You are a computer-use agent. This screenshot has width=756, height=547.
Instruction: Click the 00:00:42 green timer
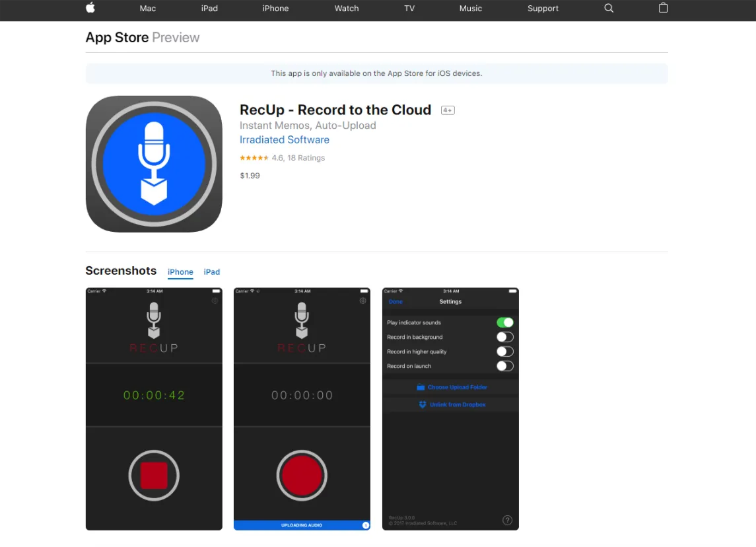coord(154,396)
